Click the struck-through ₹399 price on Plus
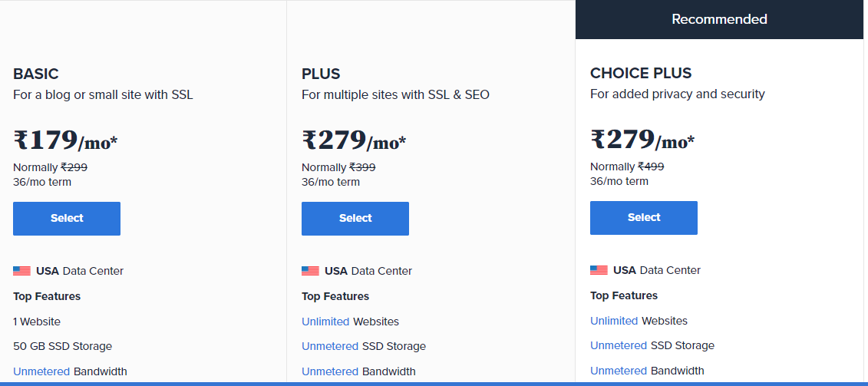This screenshot has height=386, width=868. (x=362, y=167)
